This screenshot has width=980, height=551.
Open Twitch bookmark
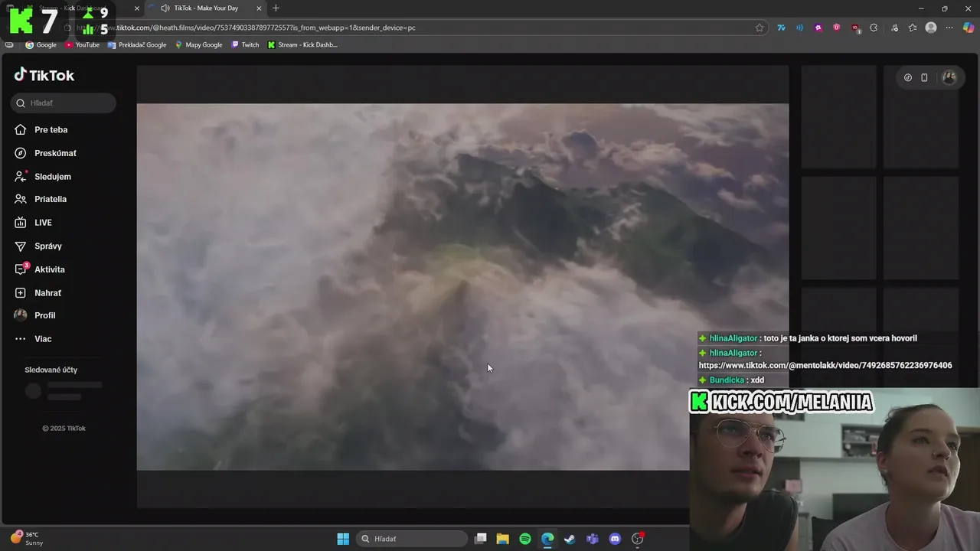pos(245,45)
